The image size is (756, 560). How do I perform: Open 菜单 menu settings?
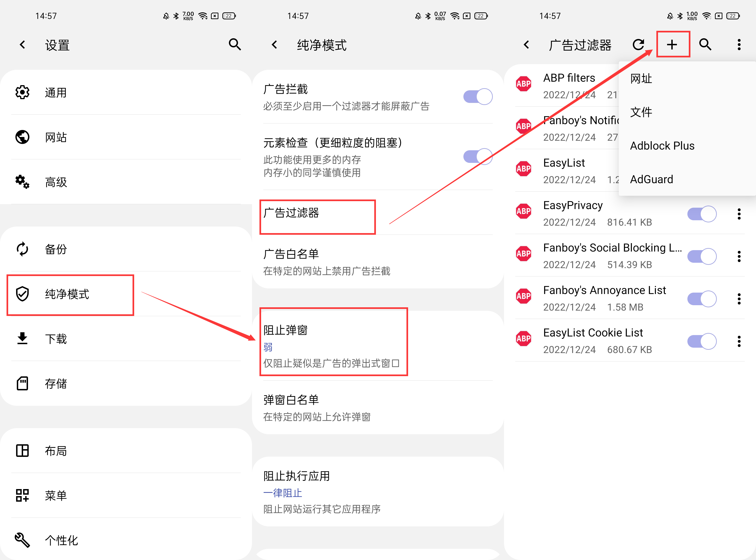(x=126, y=496)
